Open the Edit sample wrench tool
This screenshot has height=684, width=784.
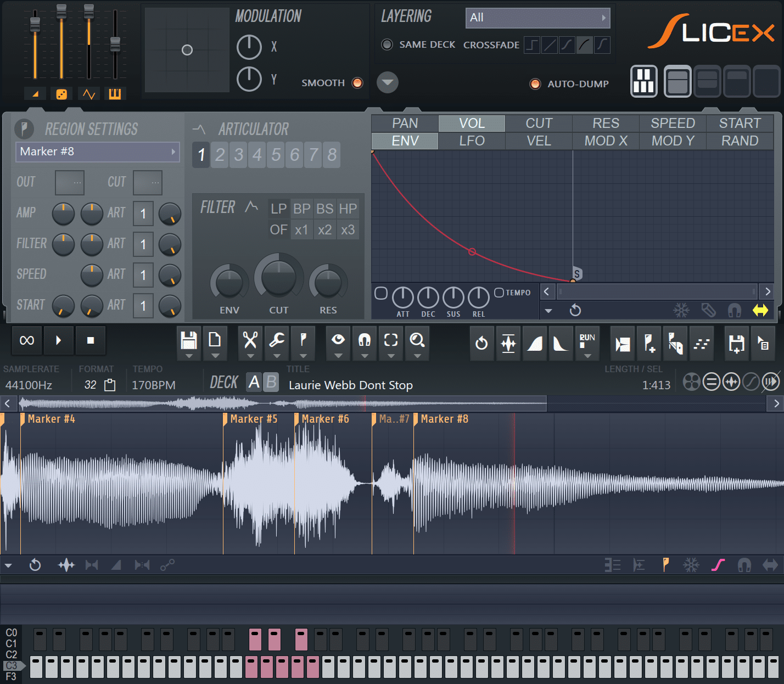point(276,340)
